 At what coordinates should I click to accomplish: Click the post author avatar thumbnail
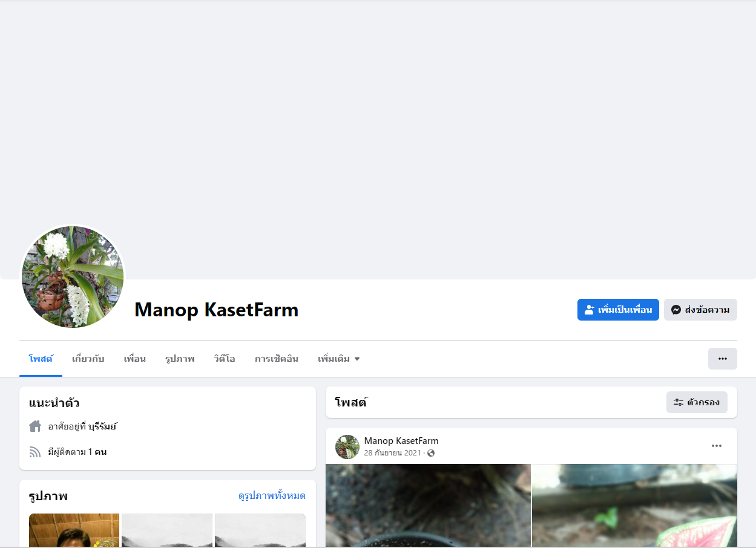347,447
